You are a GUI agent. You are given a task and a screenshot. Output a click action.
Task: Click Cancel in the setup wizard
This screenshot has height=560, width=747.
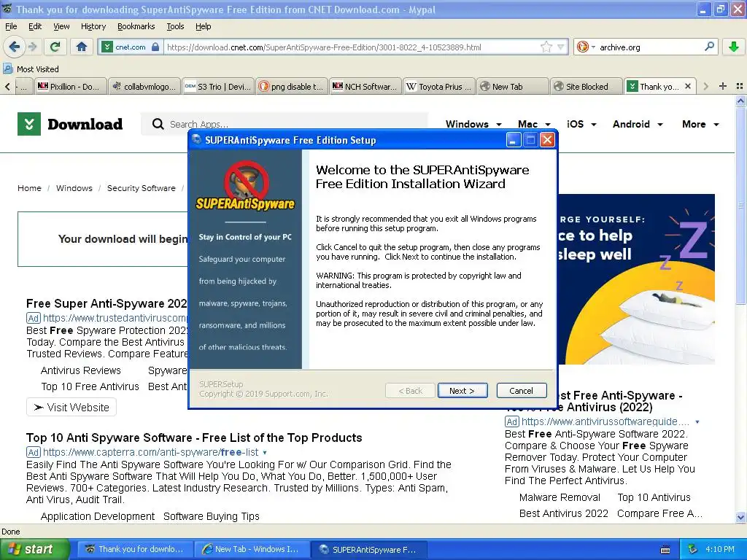tap(521, 391)
